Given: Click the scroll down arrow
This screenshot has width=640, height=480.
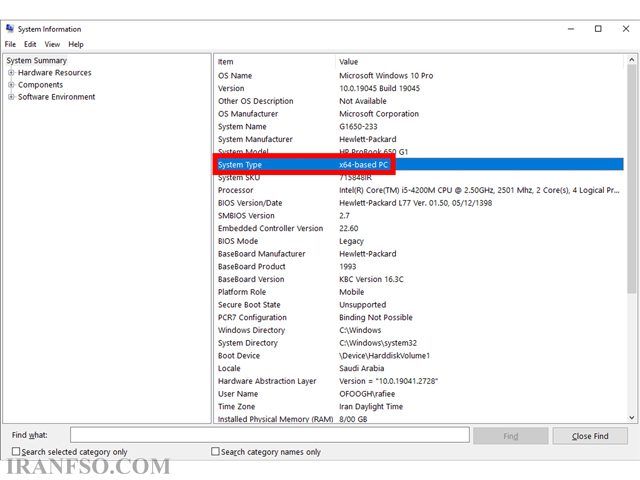Looking at the screenshot, I should coord(631,418).
